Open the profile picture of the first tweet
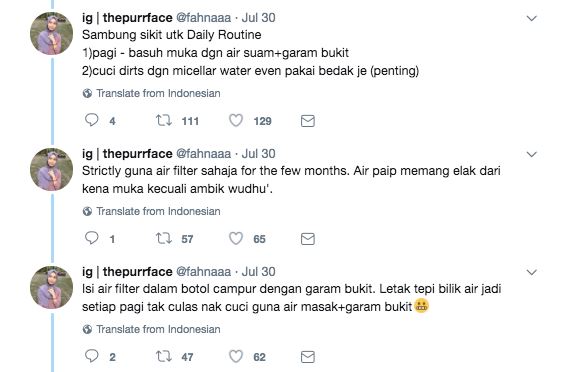This screenshot has height=372, width=562. coord(52,33)
